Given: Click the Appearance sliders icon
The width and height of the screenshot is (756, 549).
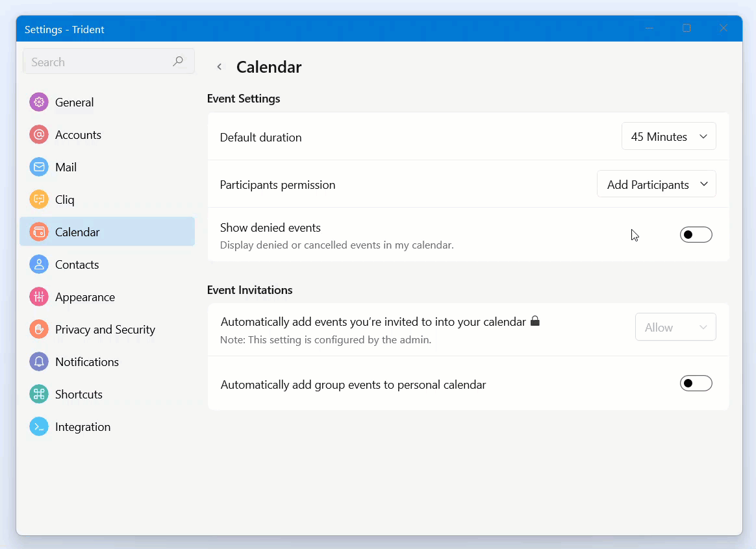Looking at the screenshot, I should pyautogui.click(x=39, y=297).
